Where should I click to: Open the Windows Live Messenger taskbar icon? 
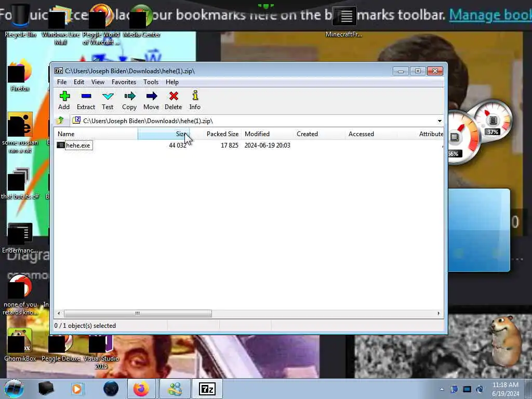(175, 389)
